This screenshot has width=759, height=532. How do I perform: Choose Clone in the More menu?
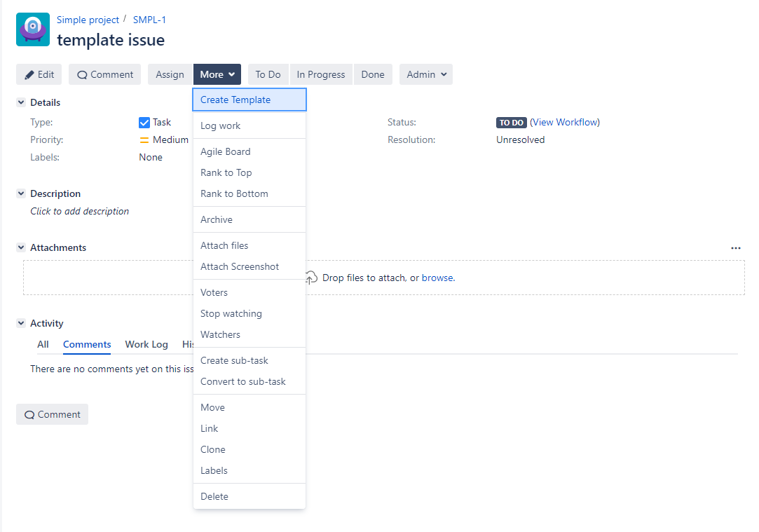[213, 450]
